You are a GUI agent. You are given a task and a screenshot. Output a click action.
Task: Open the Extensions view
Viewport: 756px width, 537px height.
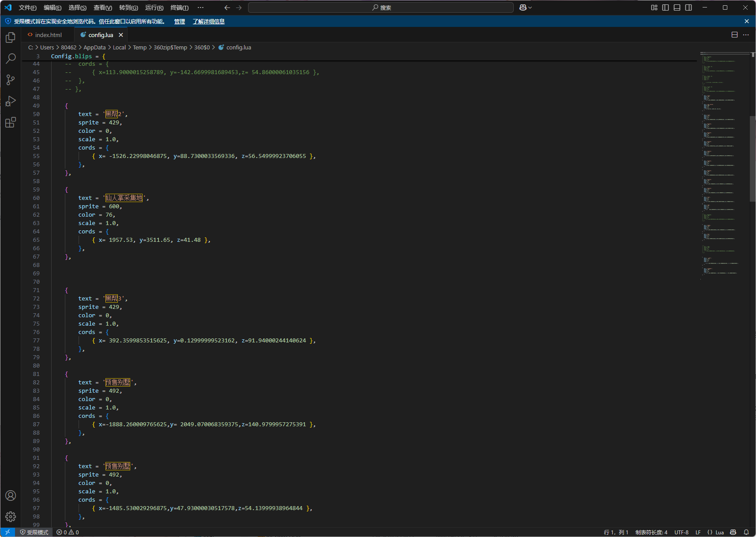coord(11,122)
